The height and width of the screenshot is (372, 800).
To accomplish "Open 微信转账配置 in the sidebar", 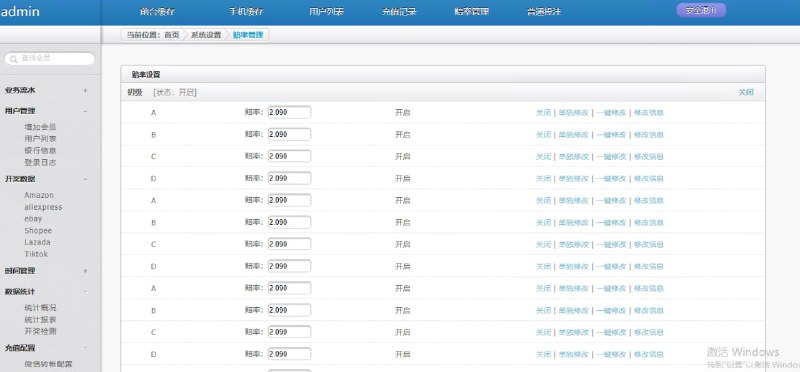I will point(48,364).
